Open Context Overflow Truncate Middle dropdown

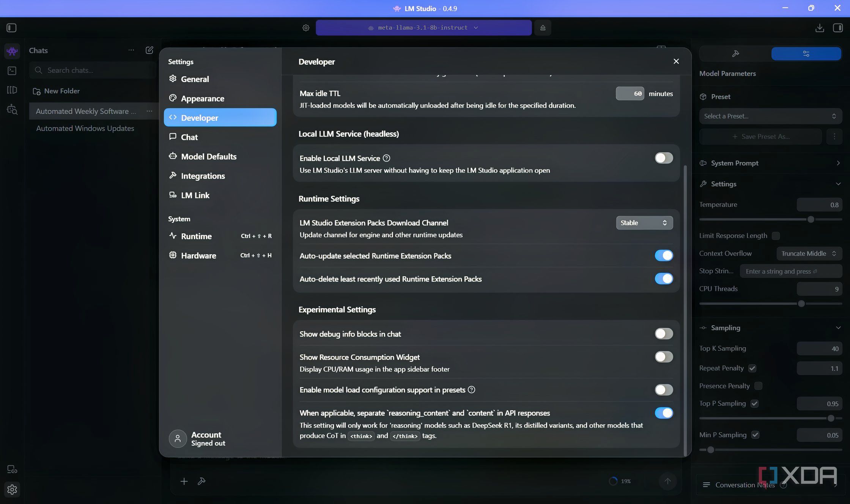(x=809, y=254)
